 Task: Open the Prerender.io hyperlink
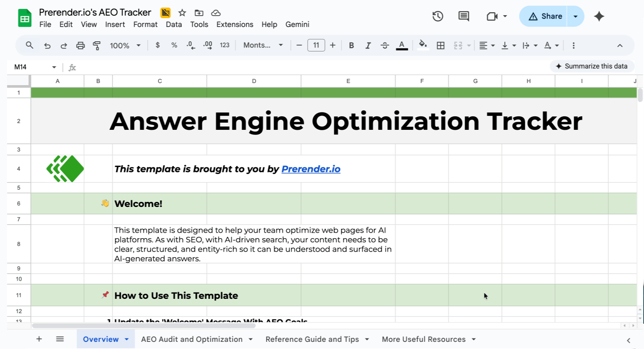(x=311, y=169)
